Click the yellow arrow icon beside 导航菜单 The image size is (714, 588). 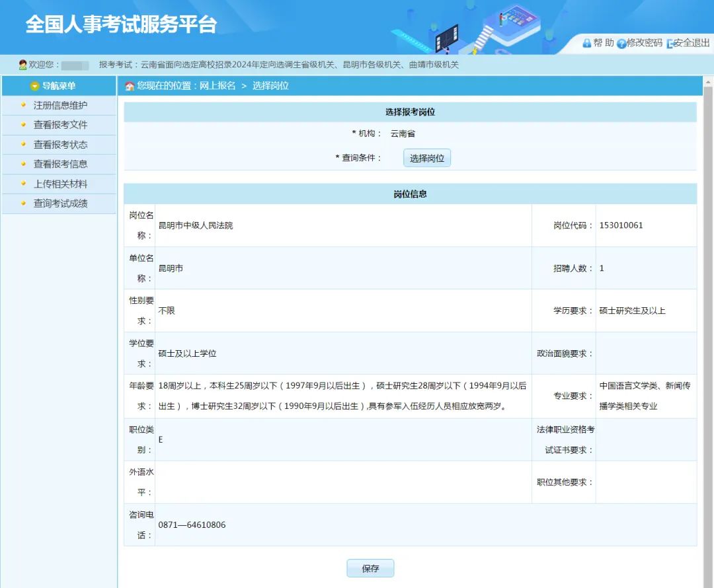click(x=34, y=86)
